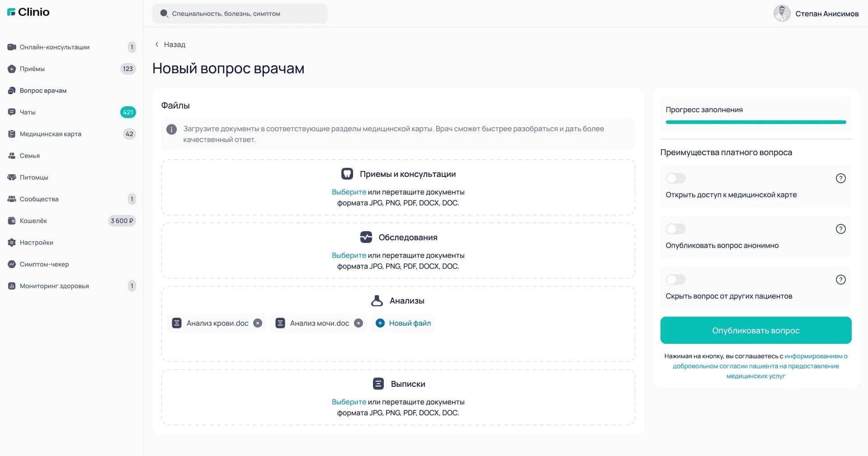Open help icon for hiding question
This screenshot has height=456, width=868.
[840, 280]
